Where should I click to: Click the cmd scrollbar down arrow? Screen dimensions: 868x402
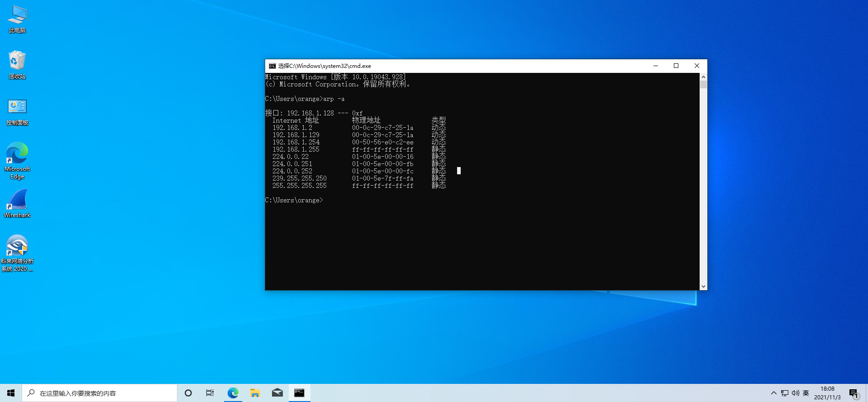[703, 287]
